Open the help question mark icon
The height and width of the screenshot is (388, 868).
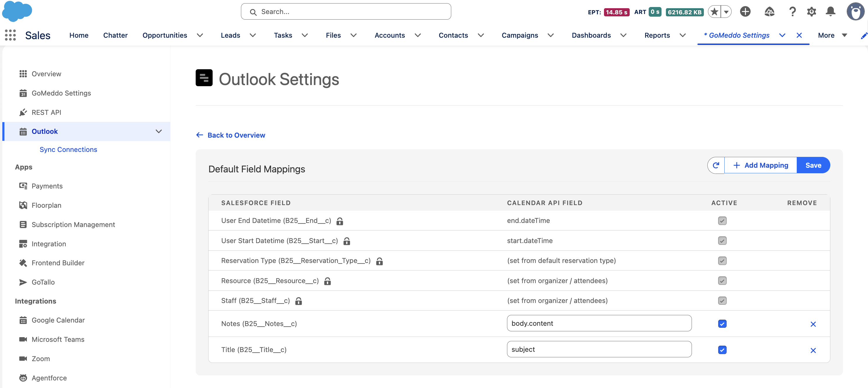(792, 12)
